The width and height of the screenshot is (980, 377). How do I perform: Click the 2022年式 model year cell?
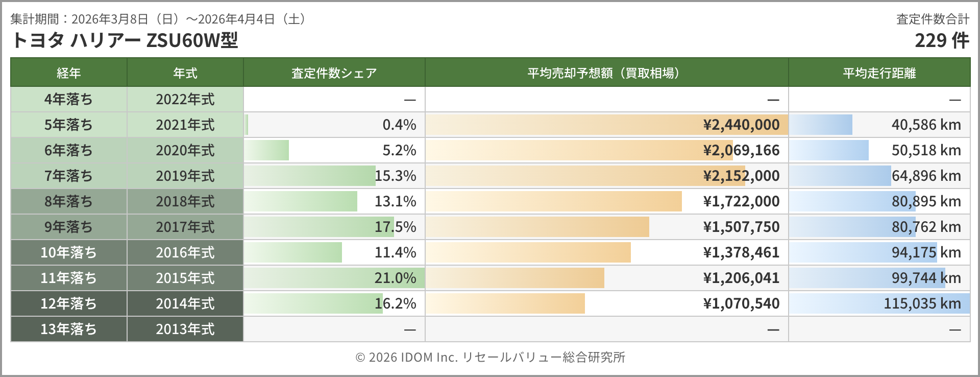coord(185,99)
